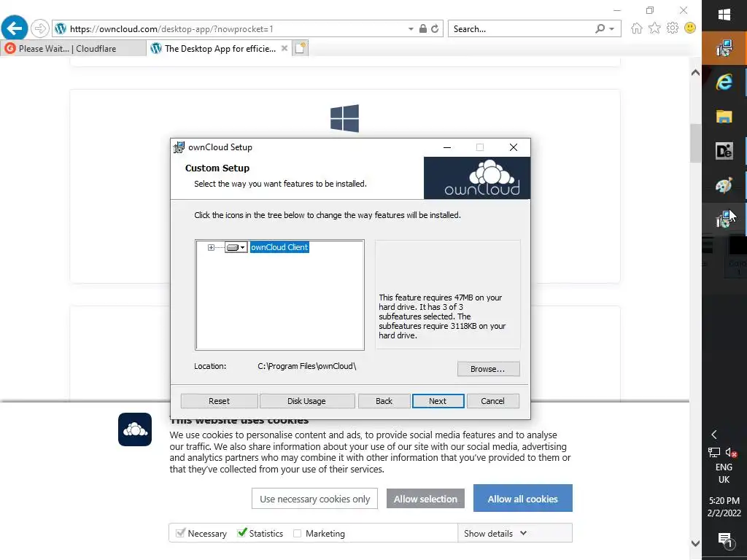Click Browse to change install location
The image size is (747, 560).
click(488, 369)
